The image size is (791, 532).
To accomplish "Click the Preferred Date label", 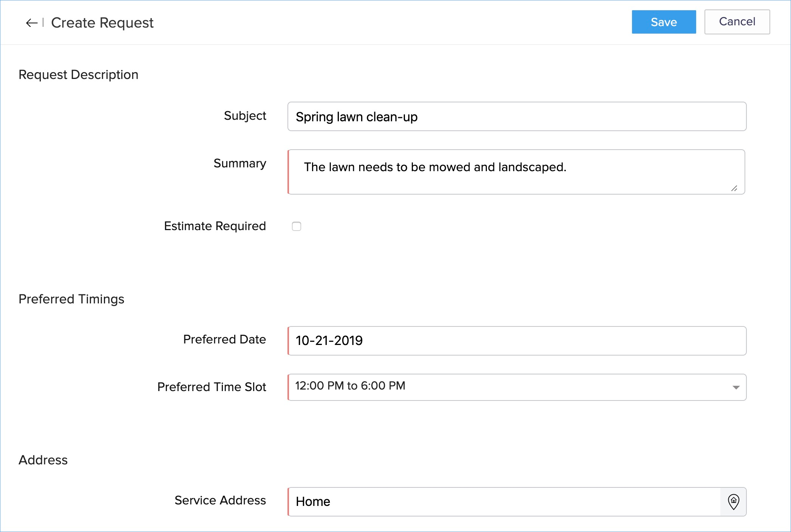I will (x=224, y=339).
